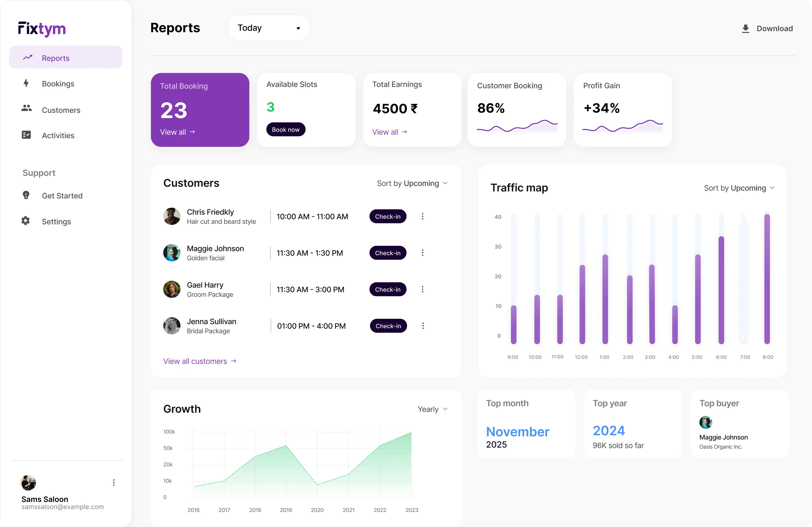Click the Get Started lightbulb icon
The width and height of the screenshot is (812, 527).
(x=26, y=195)
